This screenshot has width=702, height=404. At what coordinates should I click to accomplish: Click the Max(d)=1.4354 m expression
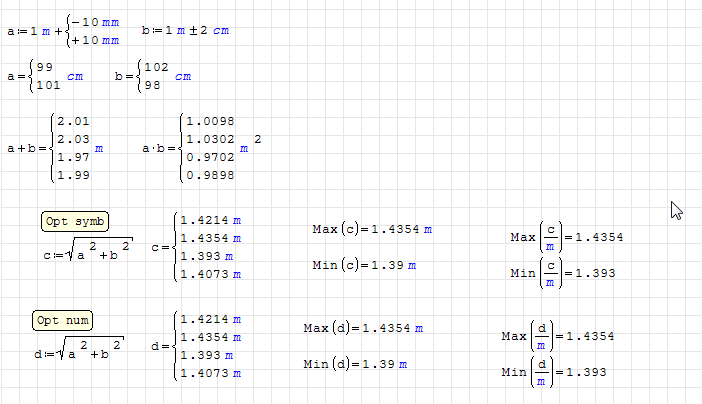(x=362, y=328)
